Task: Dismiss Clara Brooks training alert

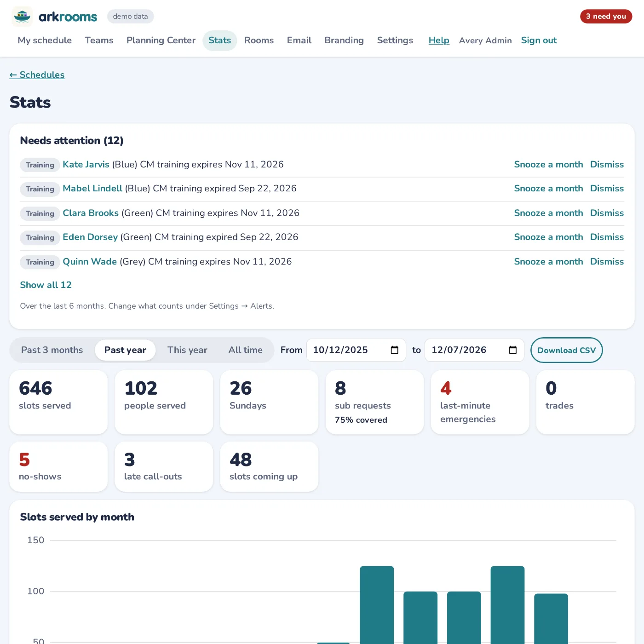Action: coord(607,213)
